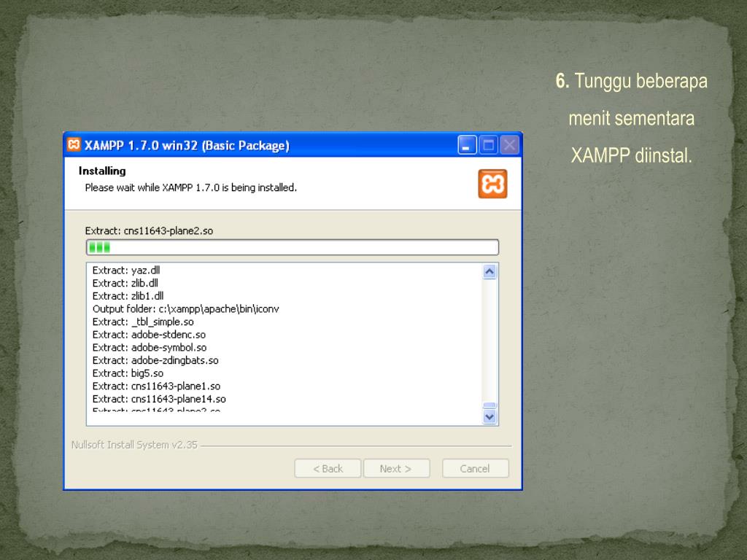The height and width of the screenshot is (560, 747).
Task: Select 'Extract: zlib.dll' log line
Action: click(125, 283)
